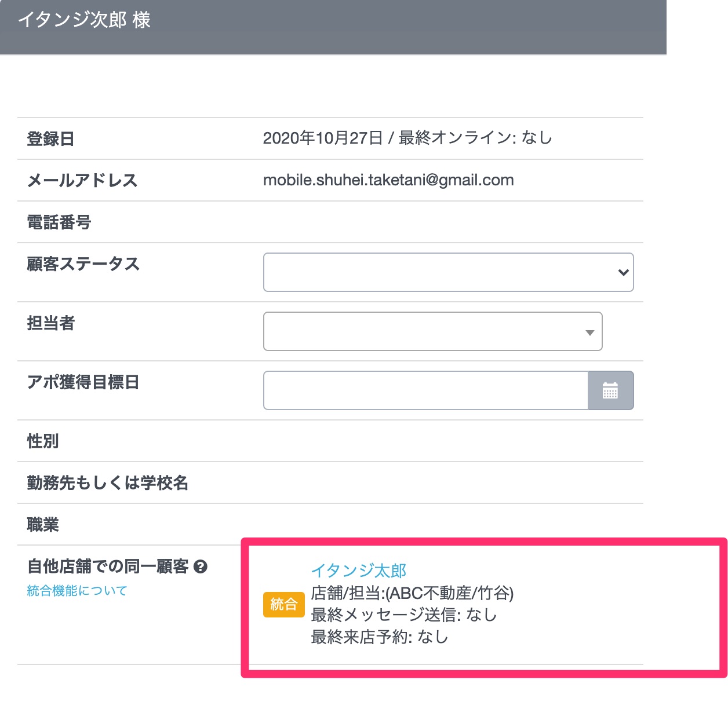Click the 性別 row label
This screenshot has width=728, height=702.
click(x=42, y=441)
